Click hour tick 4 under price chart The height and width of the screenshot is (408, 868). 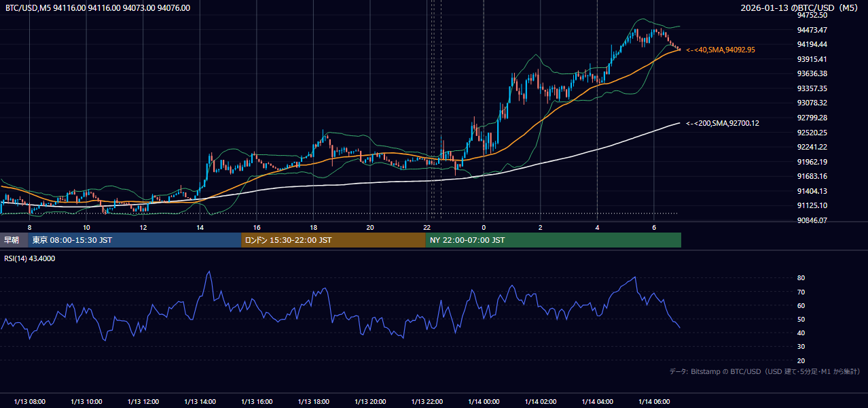pyautogui.click(x=597, y=227)
